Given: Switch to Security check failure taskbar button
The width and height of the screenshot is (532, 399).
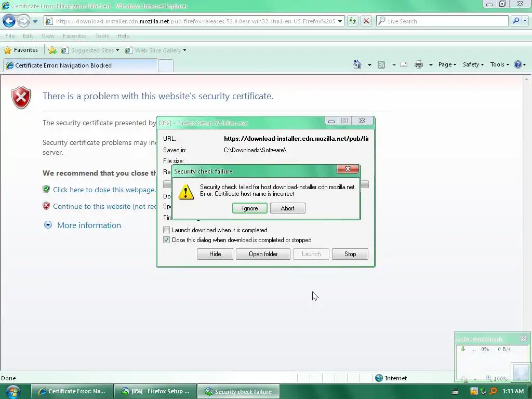Looking at the screenshot, I should [239, 391].
